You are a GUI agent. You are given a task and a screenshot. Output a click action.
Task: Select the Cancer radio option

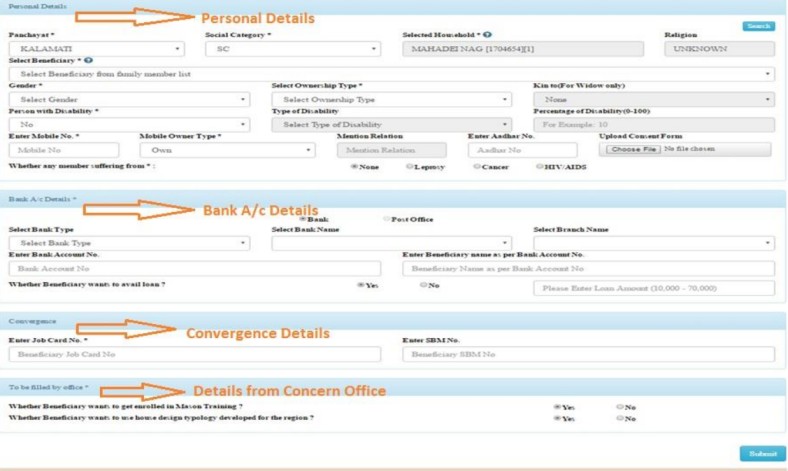click(x=476, y=167)
